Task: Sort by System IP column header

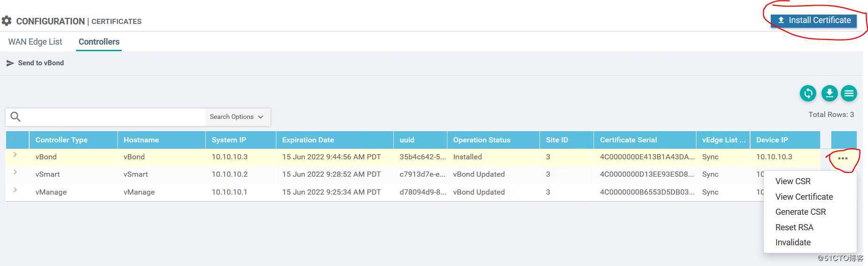Action: click(241, 140)
